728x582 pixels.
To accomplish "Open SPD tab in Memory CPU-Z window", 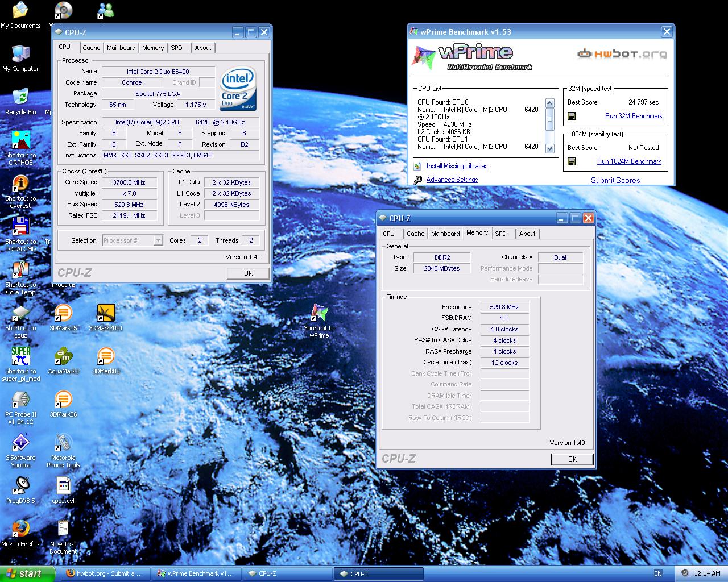I will (500, 234).
